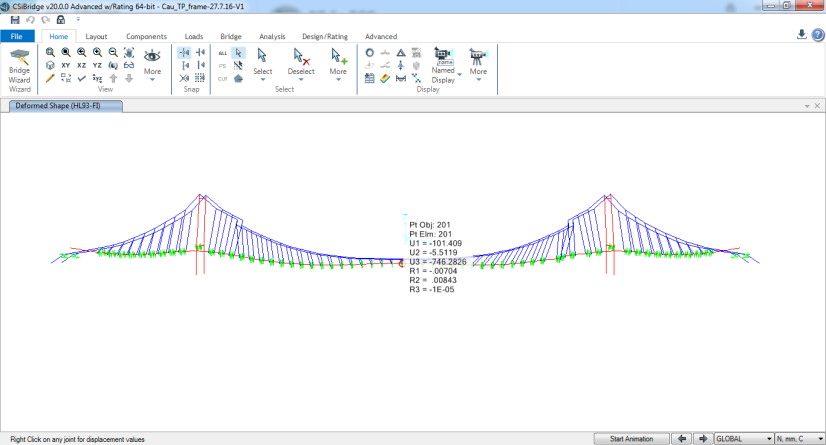Switch to the Design/Rating ribbon tab

coord(325,36)
